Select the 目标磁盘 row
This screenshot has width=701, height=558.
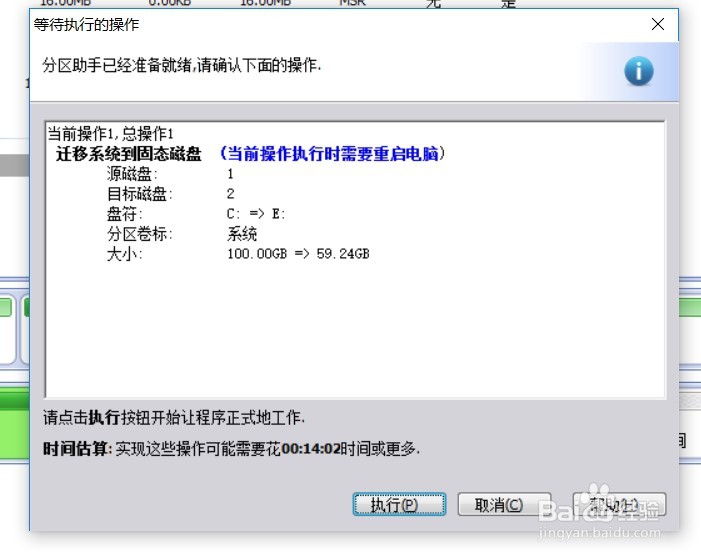(x=170, y=194)
